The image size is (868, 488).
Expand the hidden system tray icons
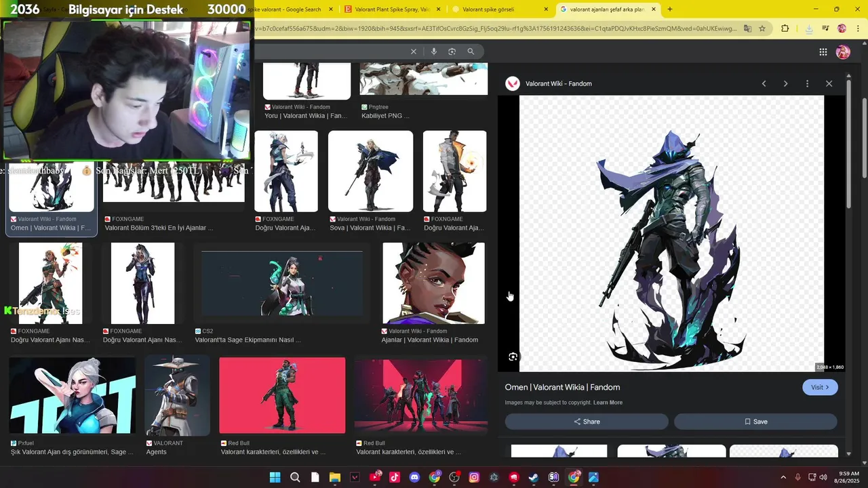click(783, 477)
